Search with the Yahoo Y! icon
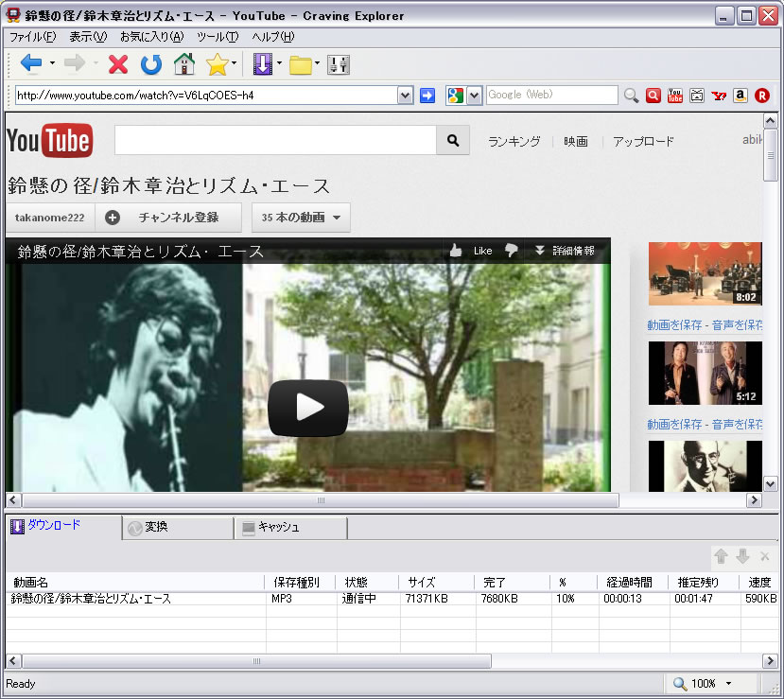784x699 pixels. click(x=719, y=95)
